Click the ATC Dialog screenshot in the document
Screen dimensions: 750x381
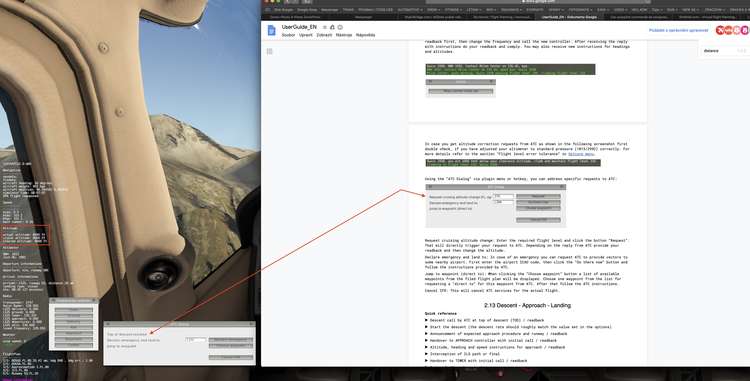[496, 206]
